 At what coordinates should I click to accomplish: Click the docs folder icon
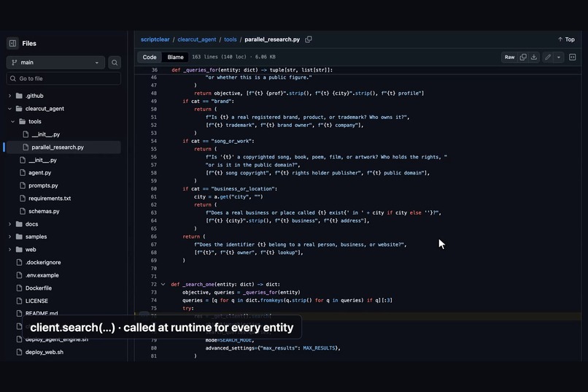19,224
